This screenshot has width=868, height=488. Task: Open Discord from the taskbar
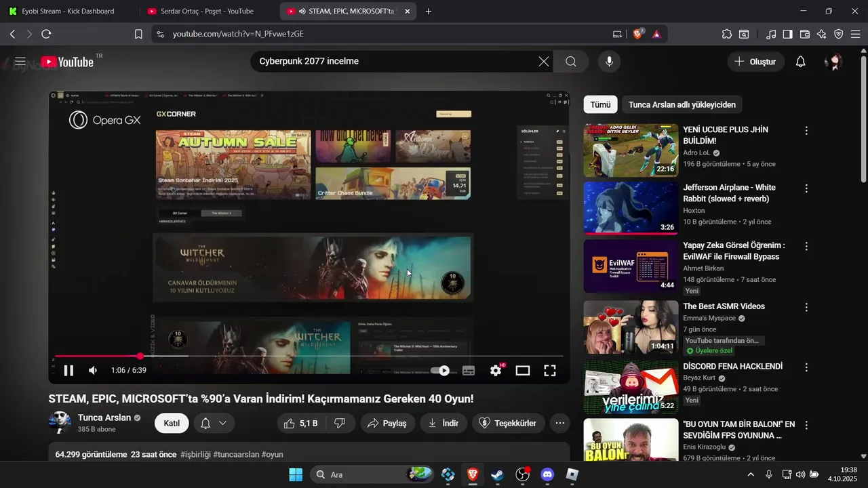(x=548, y=474)
